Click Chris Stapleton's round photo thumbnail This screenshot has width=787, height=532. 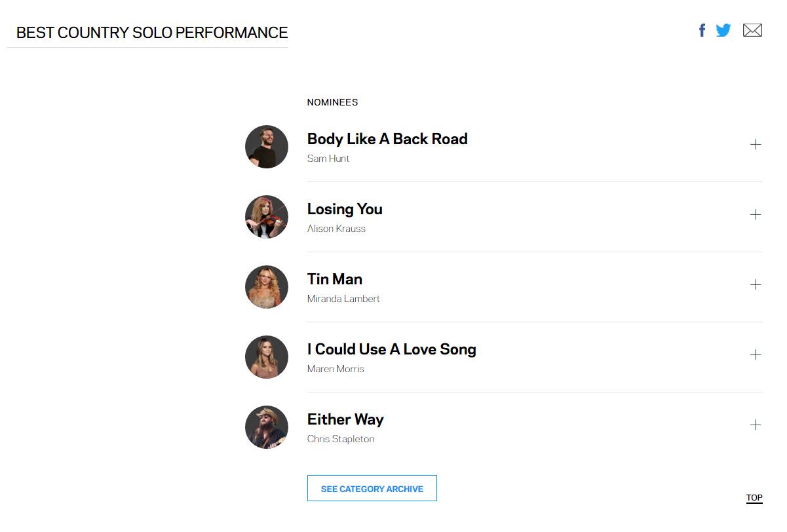click(267, 427)
